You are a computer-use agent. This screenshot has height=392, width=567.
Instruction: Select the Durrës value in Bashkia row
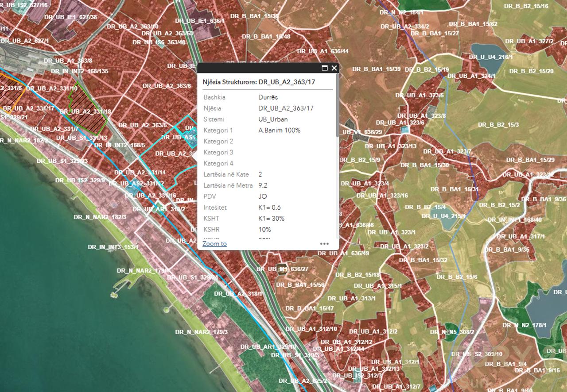[x=268, y=97]
